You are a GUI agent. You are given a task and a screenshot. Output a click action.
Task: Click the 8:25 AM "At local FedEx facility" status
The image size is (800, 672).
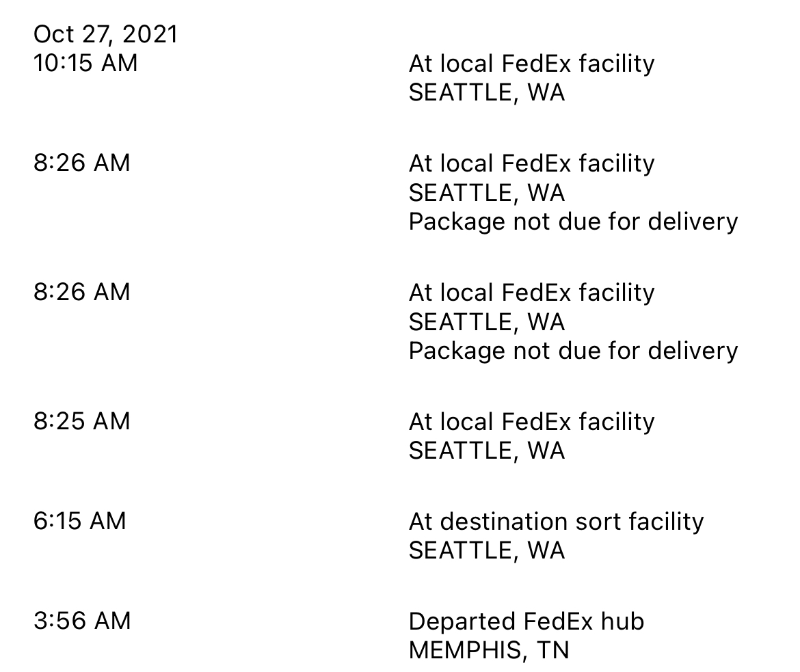click(x=531, y=422)
